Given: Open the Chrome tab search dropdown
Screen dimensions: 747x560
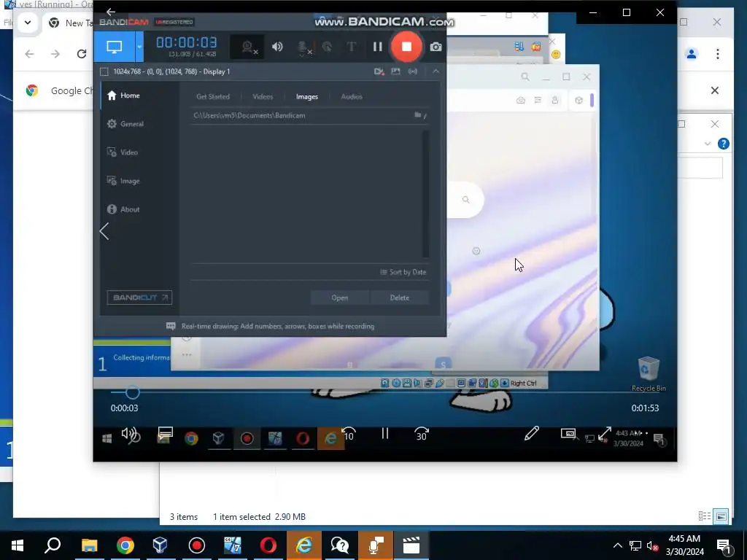Looking at the screenshot, I should tap(28, 23).
